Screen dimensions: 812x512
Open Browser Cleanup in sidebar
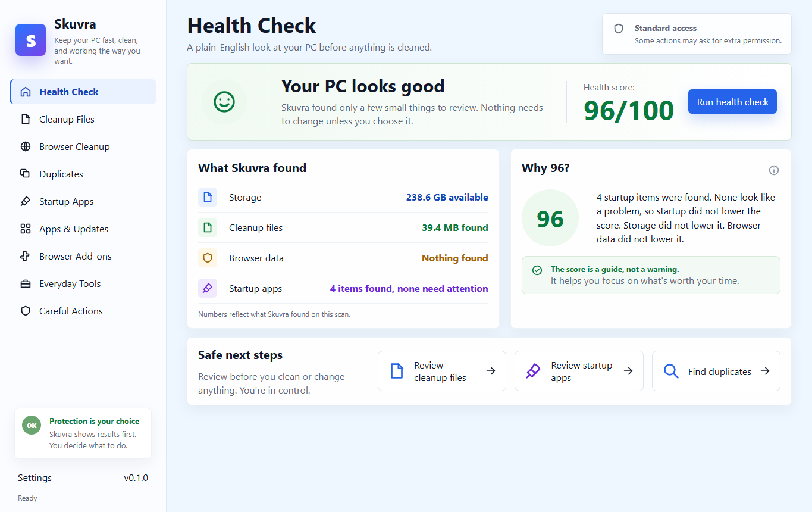point(83,146)
